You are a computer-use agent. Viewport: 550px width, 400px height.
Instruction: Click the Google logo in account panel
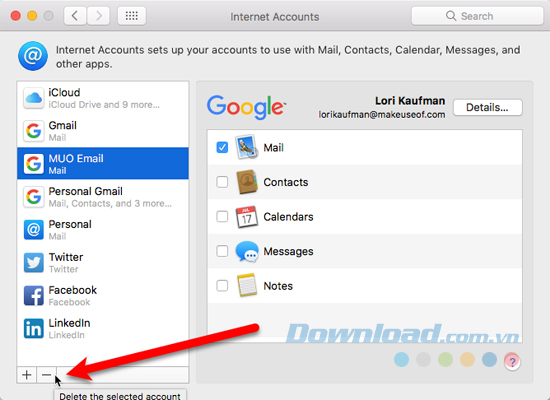click(x=246, y=107)
